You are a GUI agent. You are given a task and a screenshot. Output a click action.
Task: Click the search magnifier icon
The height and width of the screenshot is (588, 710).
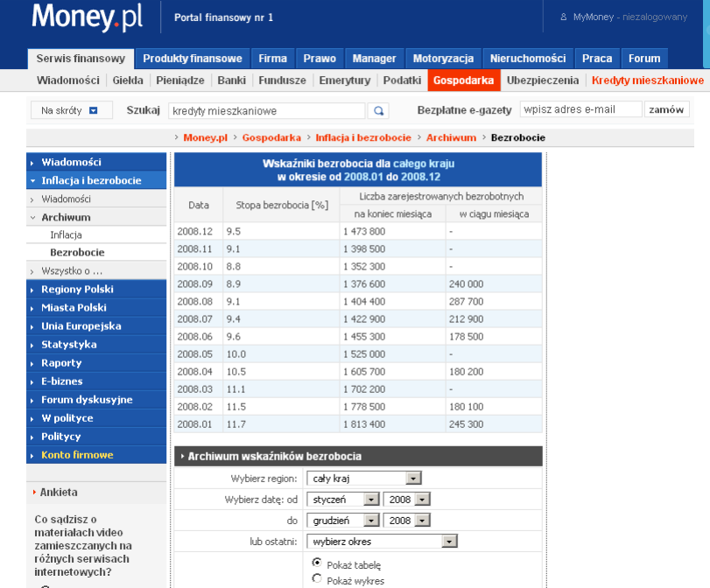[x=378, y=110]
